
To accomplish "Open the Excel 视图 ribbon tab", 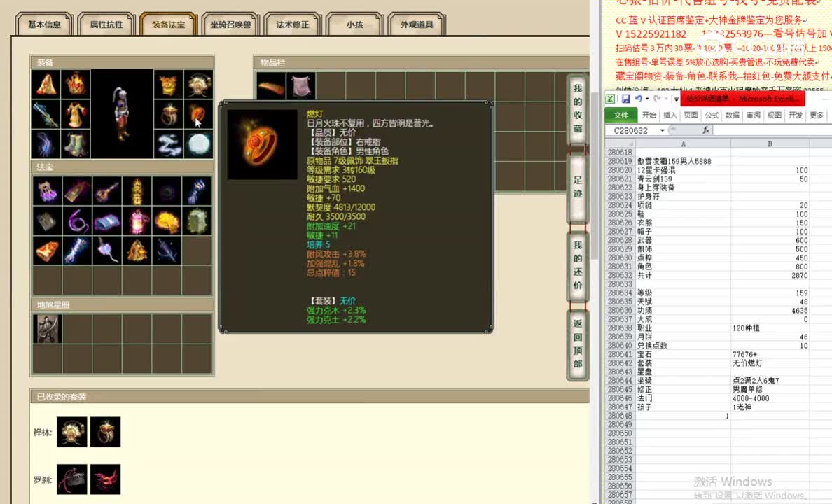I will point(774,115).
